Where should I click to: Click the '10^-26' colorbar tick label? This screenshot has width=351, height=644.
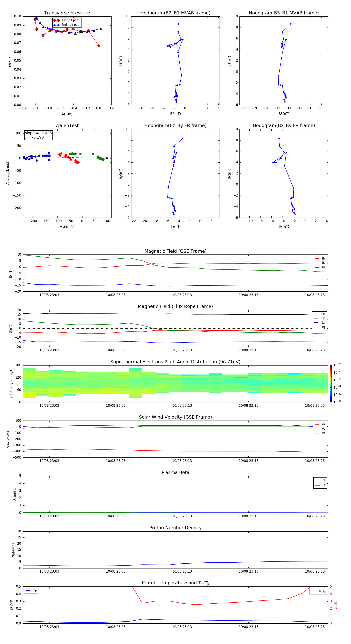(337, 365)
